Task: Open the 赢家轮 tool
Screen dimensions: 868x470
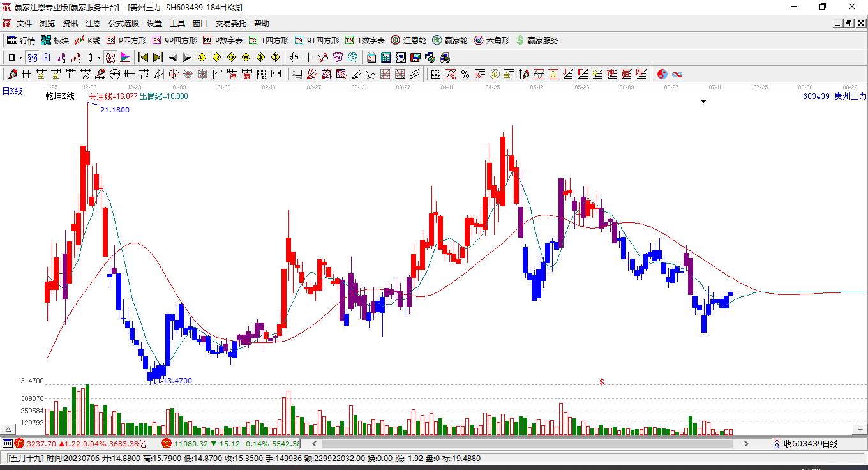Action: click(x=450, y=40)
